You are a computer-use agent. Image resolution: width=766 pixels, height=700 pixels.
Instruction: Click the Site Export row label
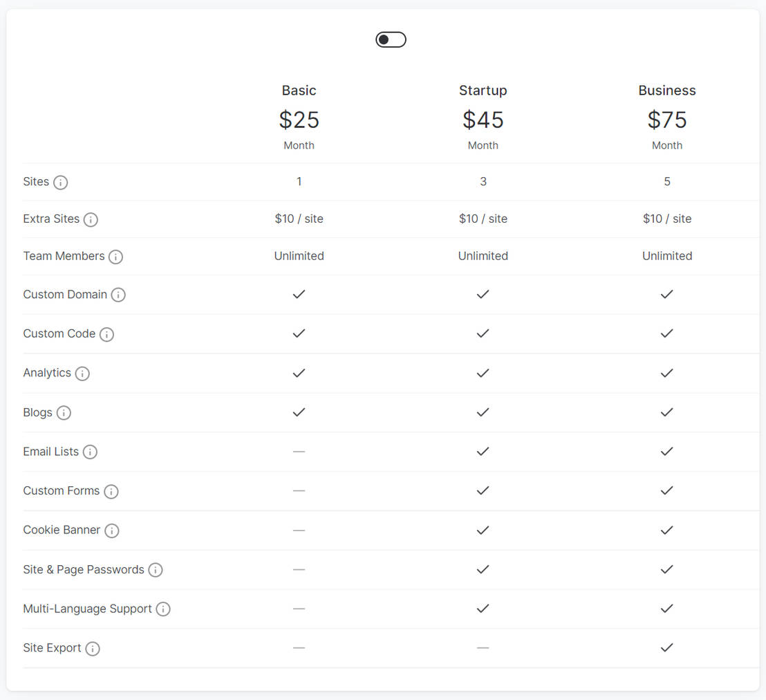click(53, 647)
